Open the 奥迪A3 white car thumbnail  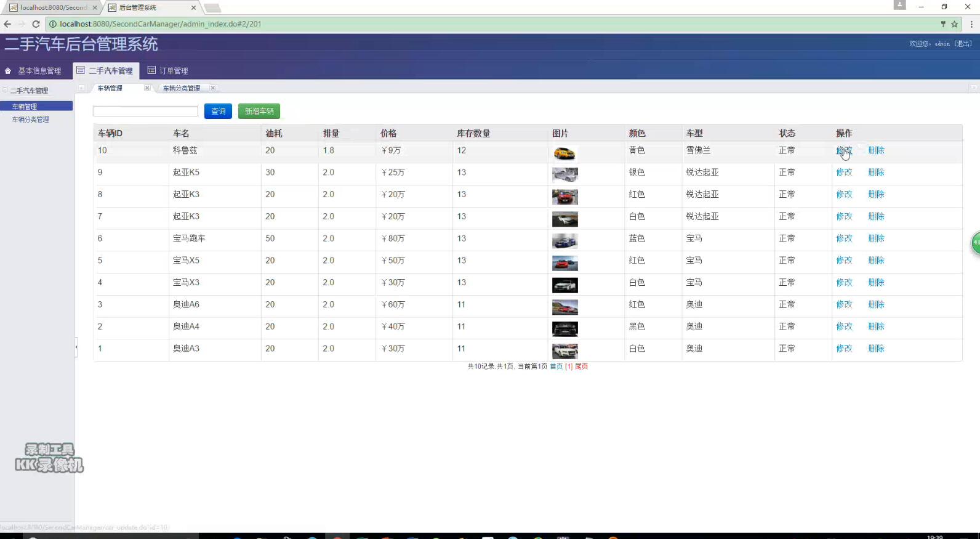point(564,351)
